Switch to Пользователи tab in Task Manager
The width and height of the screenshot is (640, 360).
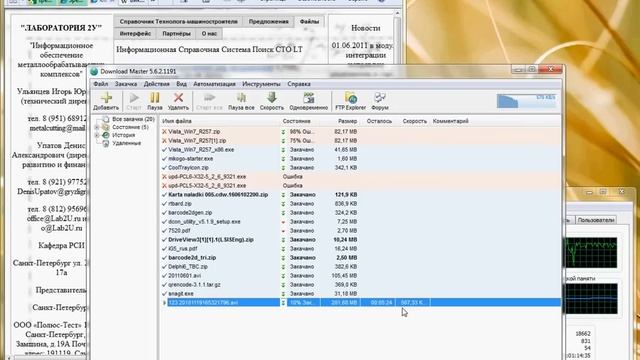pyautogui.click(x=596, y=220)
